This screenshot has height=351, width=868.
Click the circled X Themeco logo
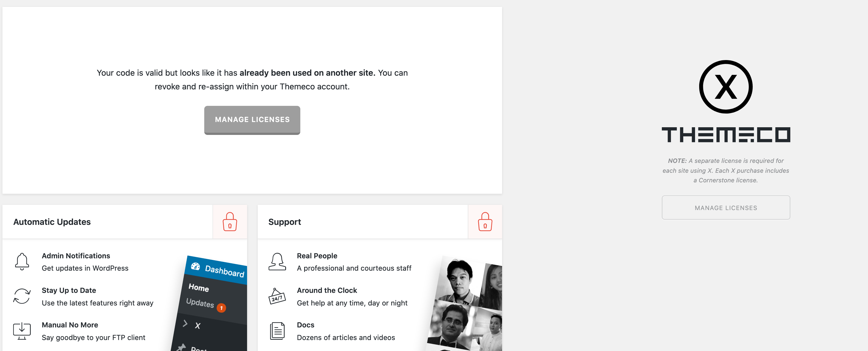726,87
